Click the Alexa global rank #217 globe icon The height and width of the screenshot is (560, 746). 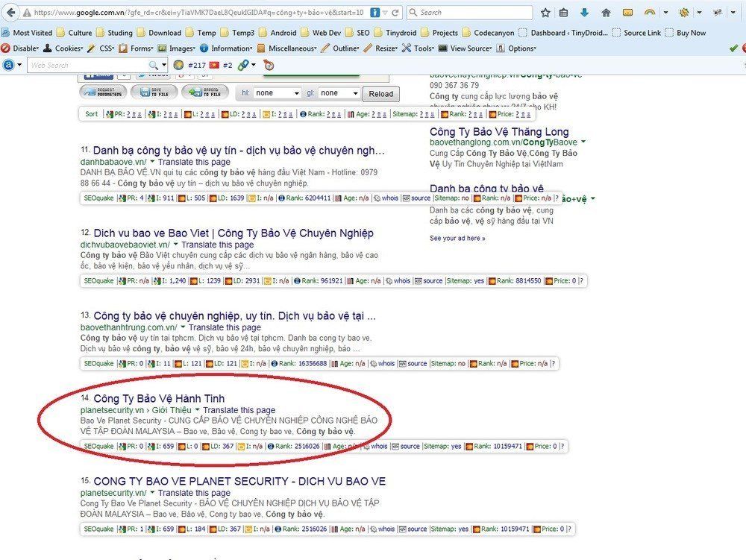point(179,65)
